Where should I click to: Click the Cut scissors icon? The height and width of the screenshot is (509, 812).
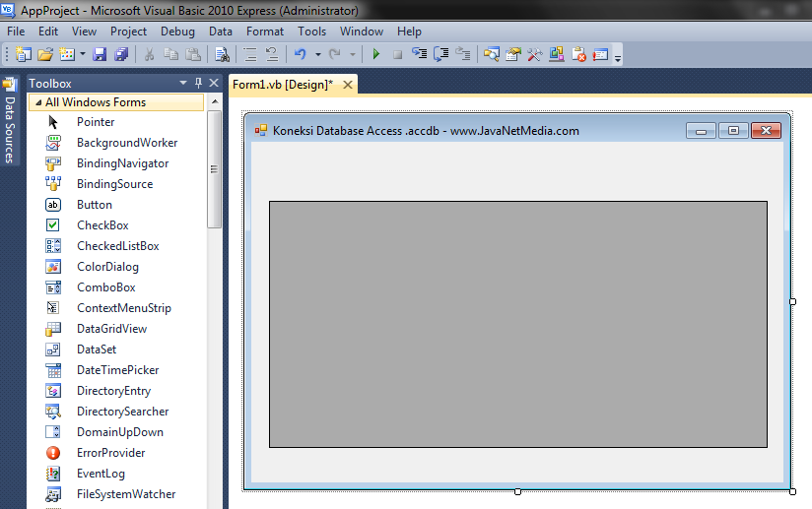[149, 54]
